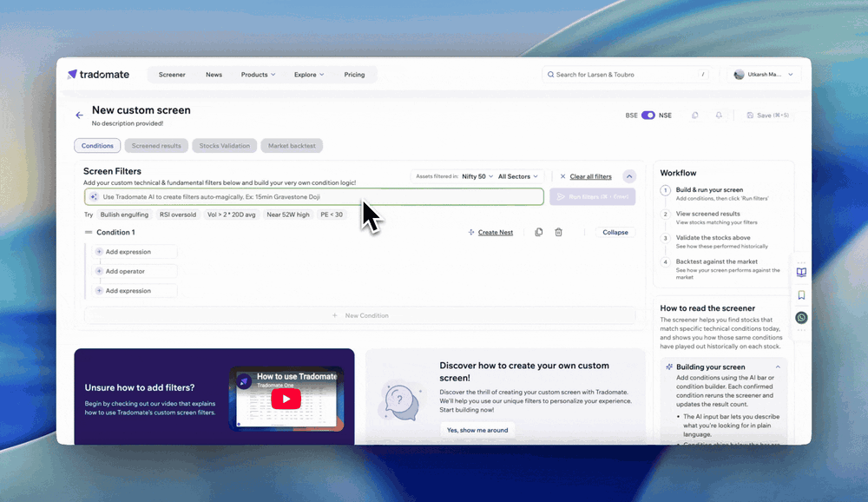The width and height of the screenshot is (868, 502).
Task: Click the Clear all filters link
Action: pyautogui.click(x=590, y=176)
